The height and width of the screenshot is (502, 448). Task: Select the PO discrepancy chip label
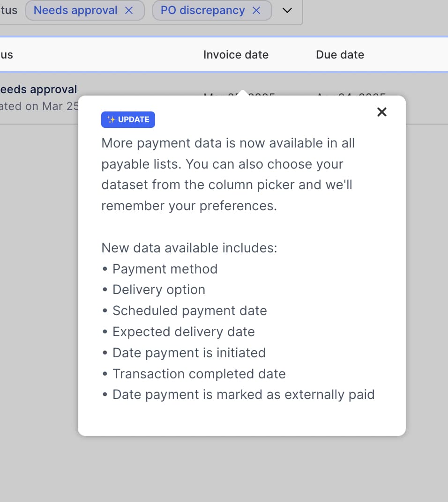pos(202,10)
